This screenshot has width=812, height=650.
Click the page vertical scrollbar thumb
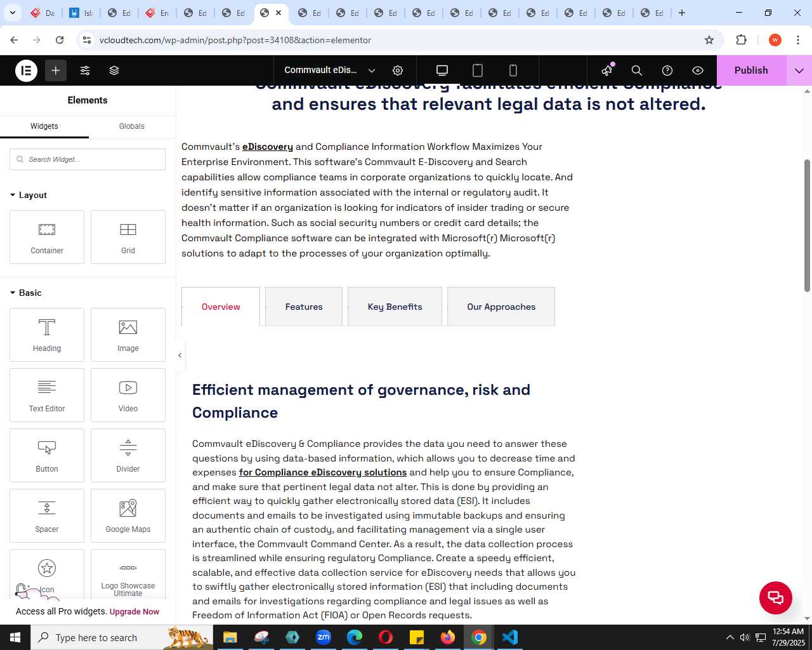808,225
